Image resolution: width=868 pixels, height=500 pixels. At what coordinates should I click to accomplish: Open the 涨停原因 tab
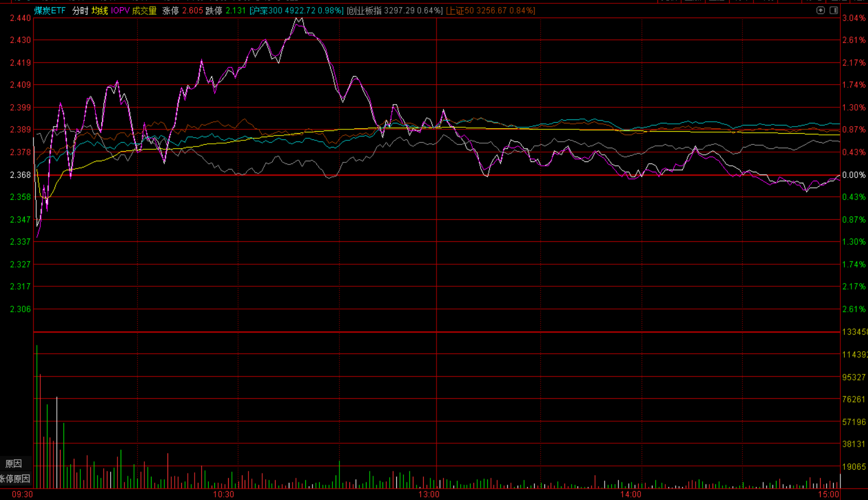pos(15,479)
